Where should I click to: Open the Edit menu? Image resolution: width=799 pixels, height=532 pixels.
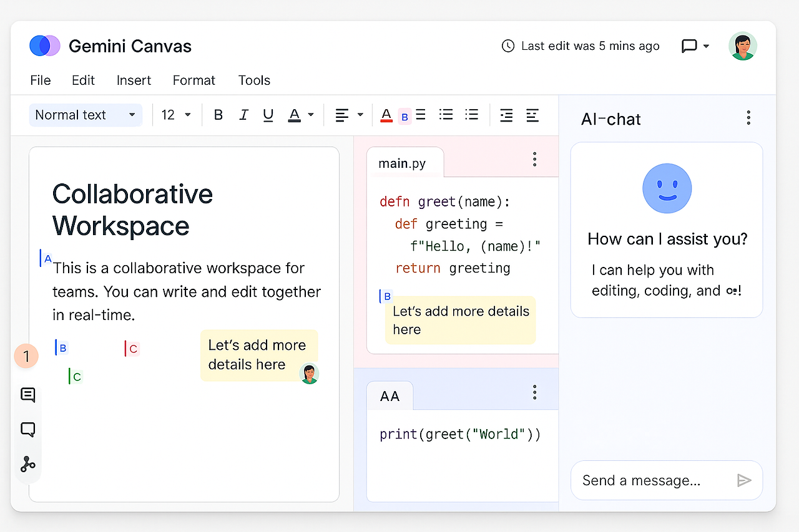(x=83, y=80)
